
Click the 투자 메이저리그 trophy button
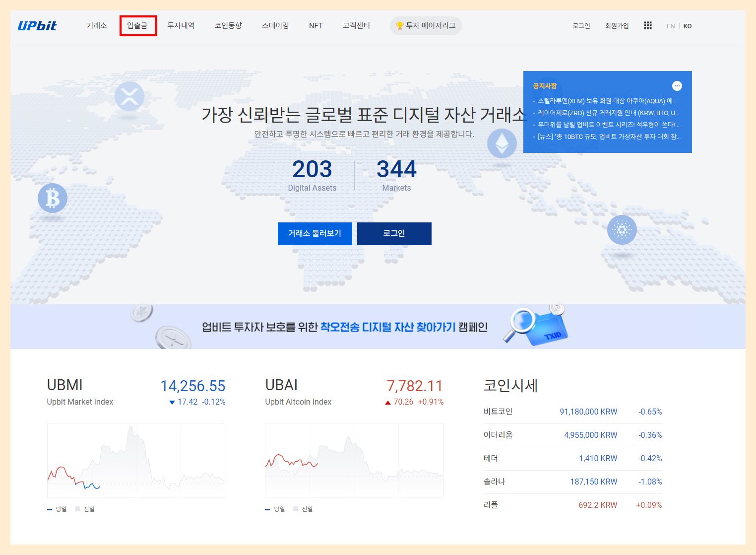[x=426, y=26]
